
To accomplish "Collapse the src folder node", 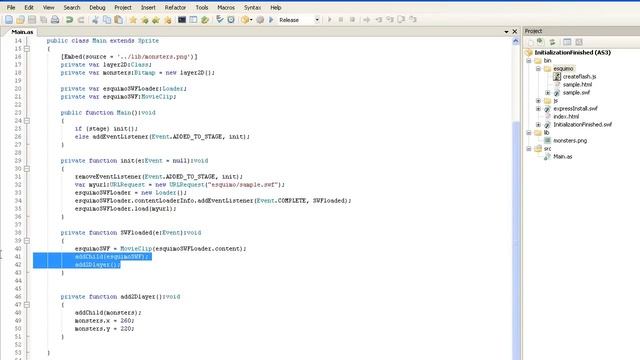I will coord(529,149).
